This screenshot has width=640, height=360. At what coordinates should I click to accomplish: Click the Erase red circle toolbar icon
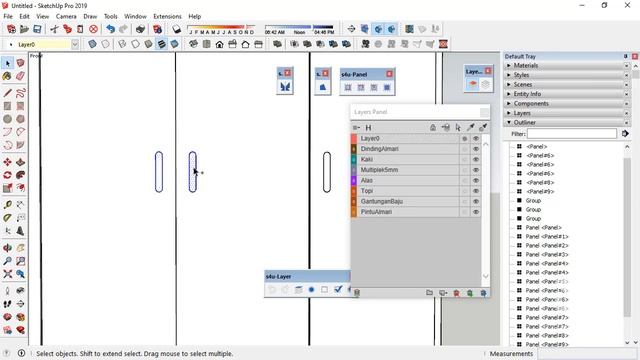tap(93, 29)
